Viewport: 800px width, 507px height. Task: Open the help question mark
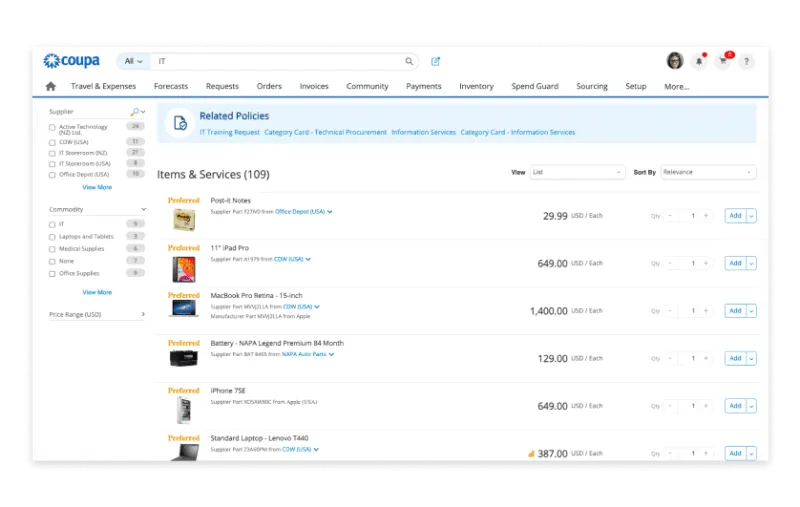point(746,61)
